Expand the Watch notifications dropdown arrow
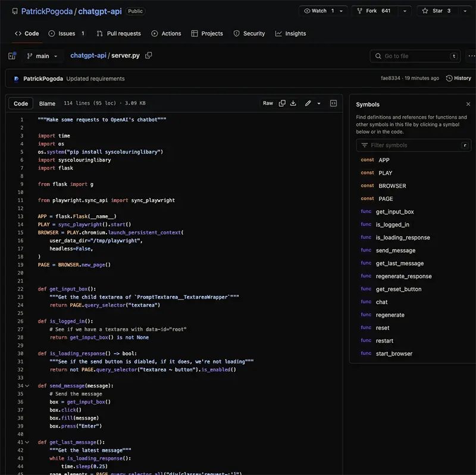 click(341, 11)
